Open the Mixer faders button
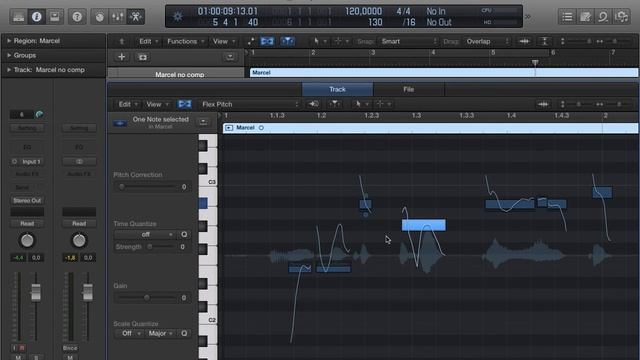Screen dimensions: 640x360 point(118,17)
